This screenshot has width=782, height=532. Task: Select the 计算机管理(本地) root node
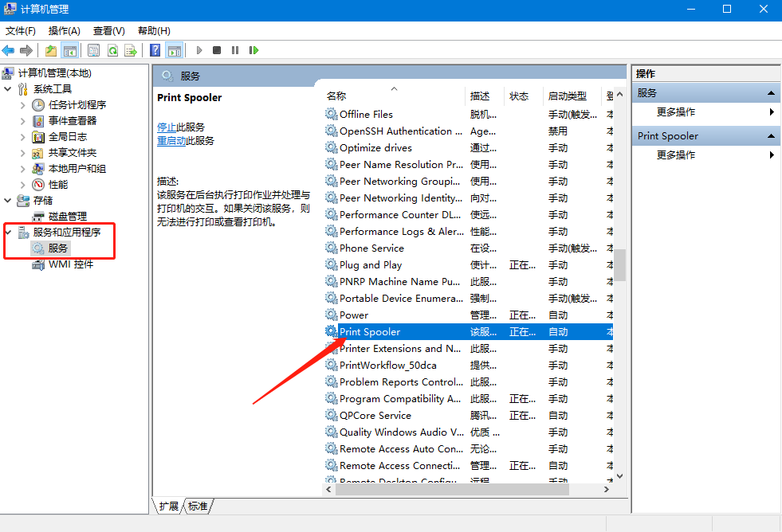tap(55, 73)
